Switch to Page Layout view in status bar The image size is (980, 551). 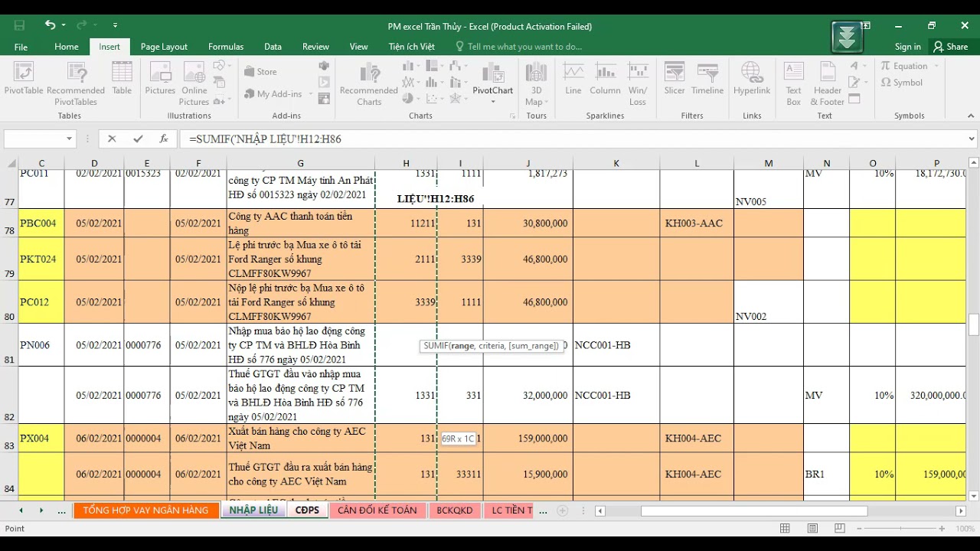point(812,529)
